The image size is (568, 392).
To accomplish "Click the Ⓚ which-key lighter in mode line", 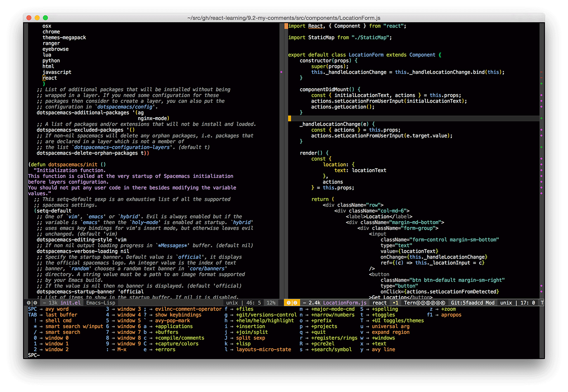I will [443, 303].
